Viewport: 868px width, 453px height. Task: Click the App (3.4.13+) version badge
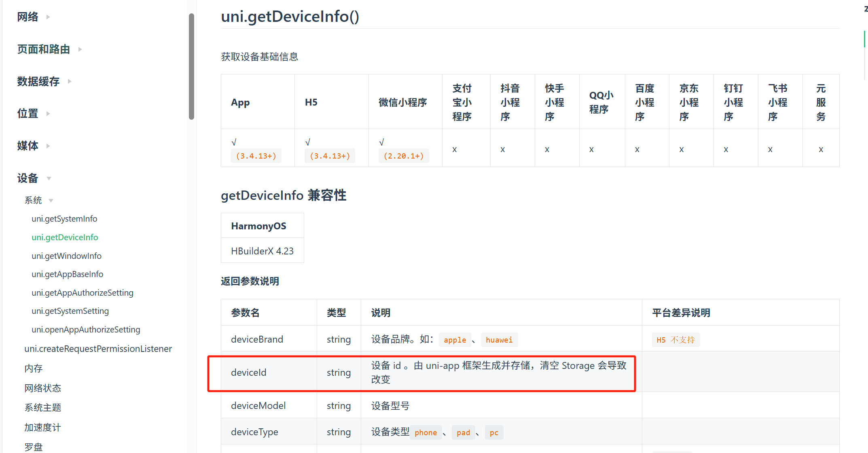coord(256,156)
